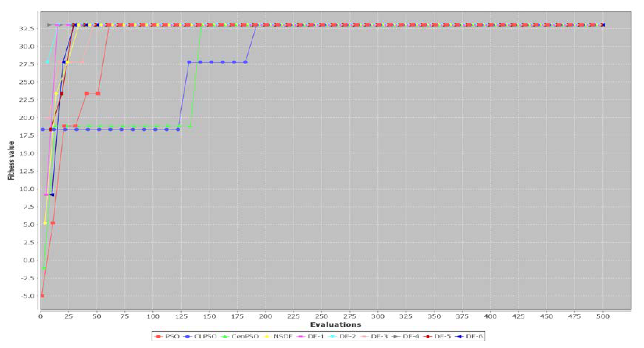
Task: Click the PSO legend entry
Action: pos(172,336)
